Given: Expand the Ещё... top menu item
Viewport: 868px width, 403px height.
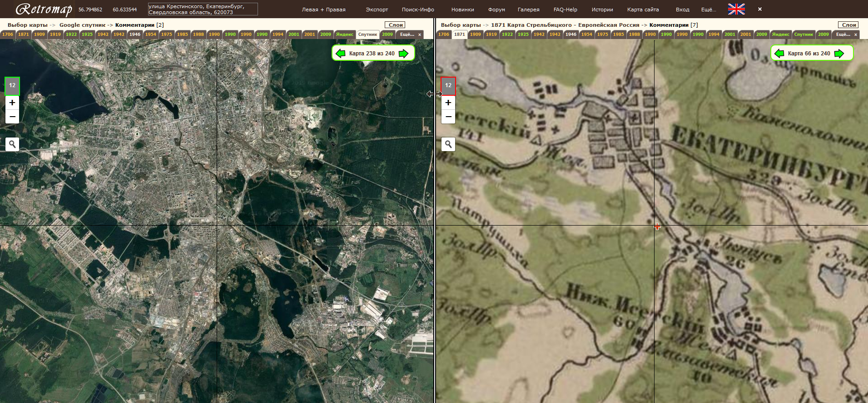Looking at the screenshot, I should [x=709, y=10].
